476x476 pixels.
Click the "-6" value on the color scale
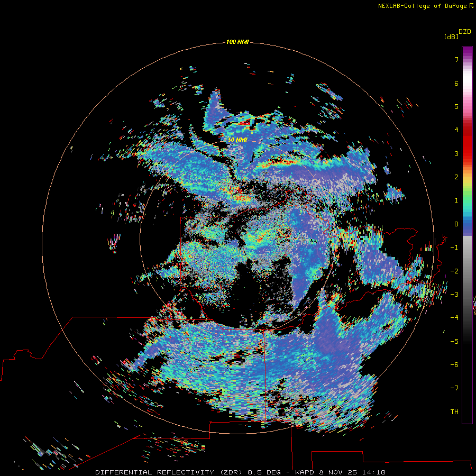(x=454, y=365)
